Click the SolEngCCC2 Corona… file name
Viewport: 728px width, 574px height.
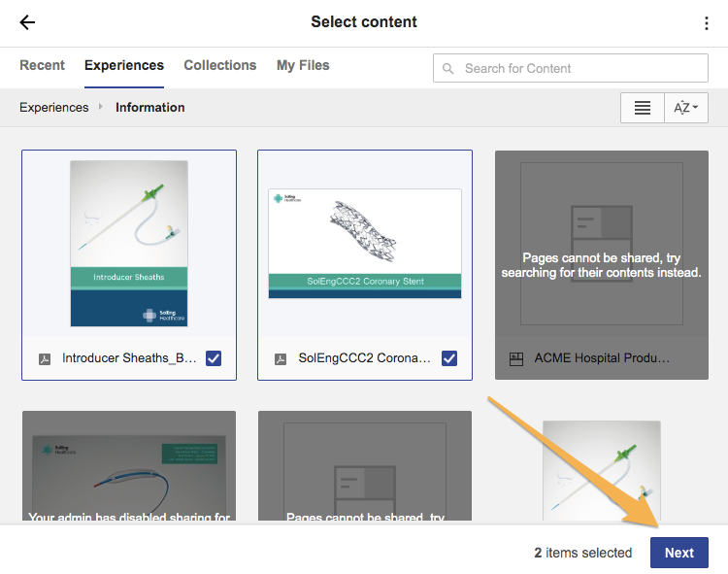[365, 358]
